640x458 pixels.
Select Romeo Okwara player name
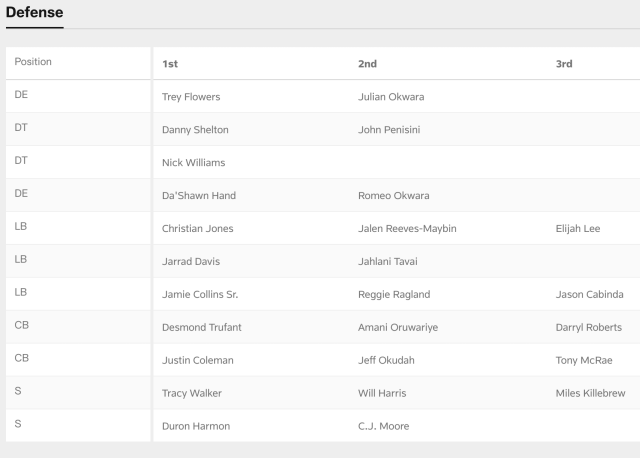click(x=393, y=196)
